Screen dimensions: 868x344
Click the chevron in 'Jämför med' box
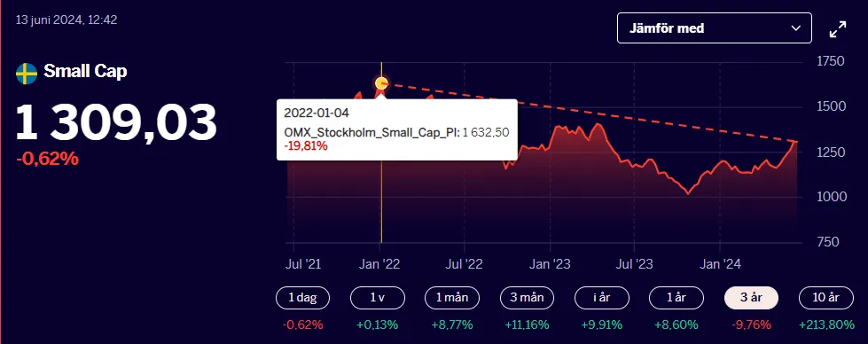coord(796,28)
